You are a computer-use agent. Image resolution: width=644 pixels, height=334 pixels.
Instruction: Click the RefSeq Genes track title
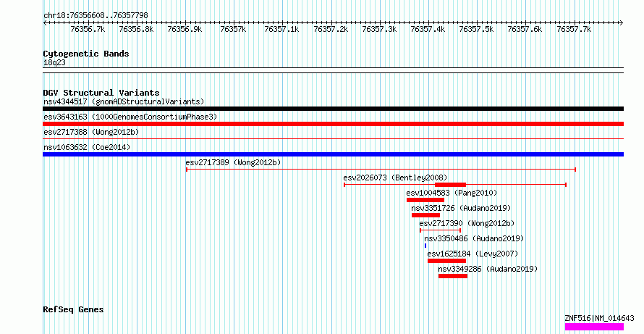[x=73, y=310]
